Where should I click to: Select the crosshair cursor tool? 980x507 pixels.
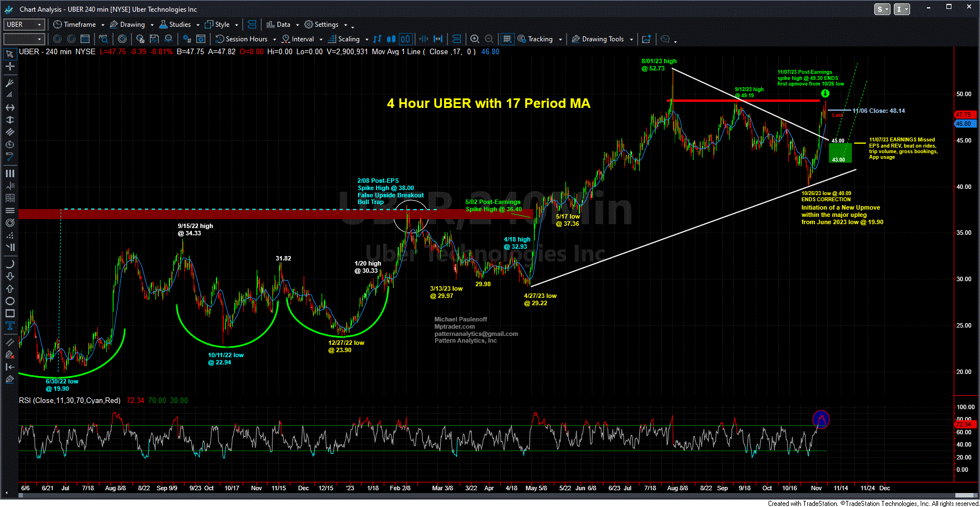coord(10,67)
